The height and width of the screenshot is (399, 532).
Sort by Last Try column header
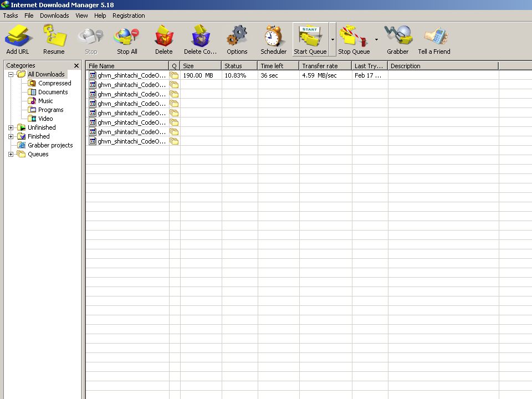[x=370, y=66]
